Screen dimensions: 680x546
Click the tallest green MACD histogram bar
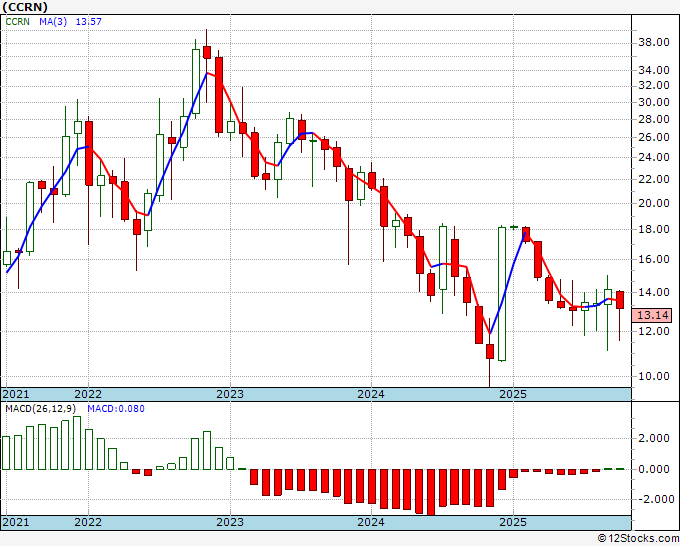coord(77,443)
